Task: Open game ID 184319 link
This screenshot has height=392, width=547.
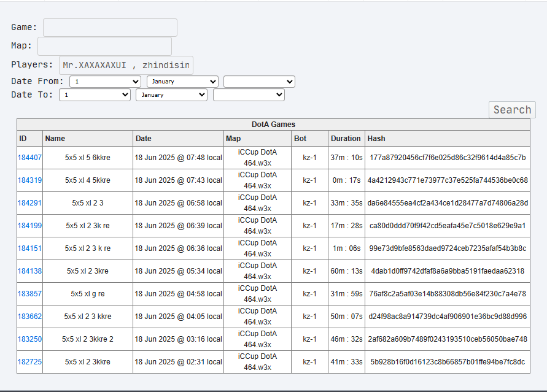Action: (x=29, y=180)
